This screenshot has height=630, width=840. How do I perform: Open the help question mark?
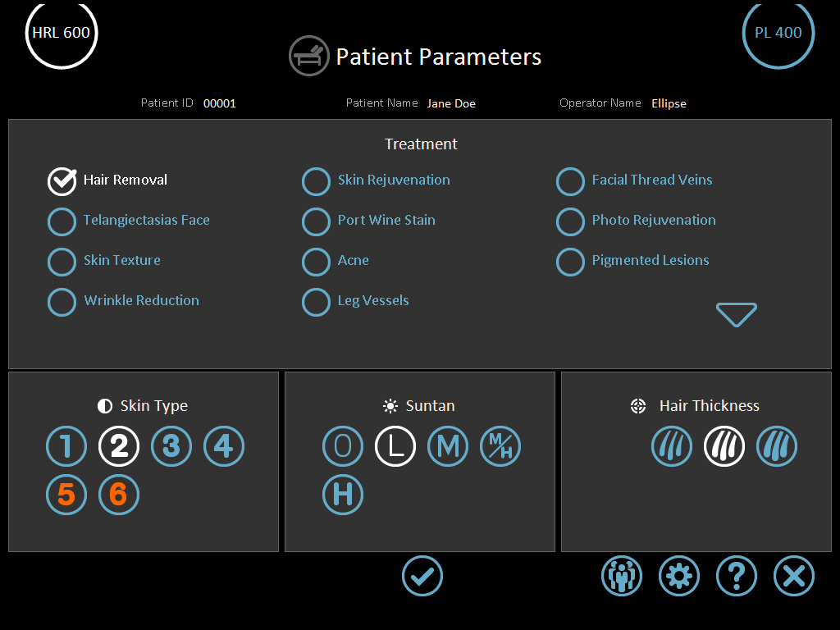tap(737, 576)
